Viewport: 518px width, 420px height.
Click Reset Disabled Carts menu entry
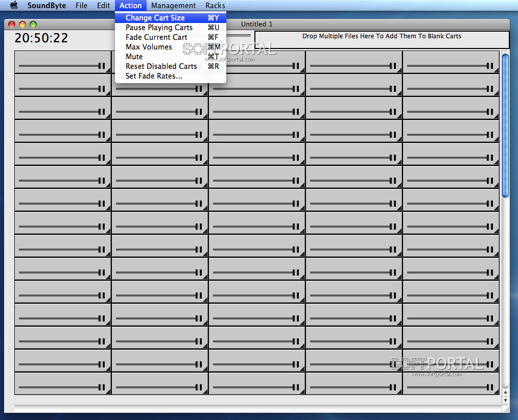pyautogui.click(x=171, y=66)
